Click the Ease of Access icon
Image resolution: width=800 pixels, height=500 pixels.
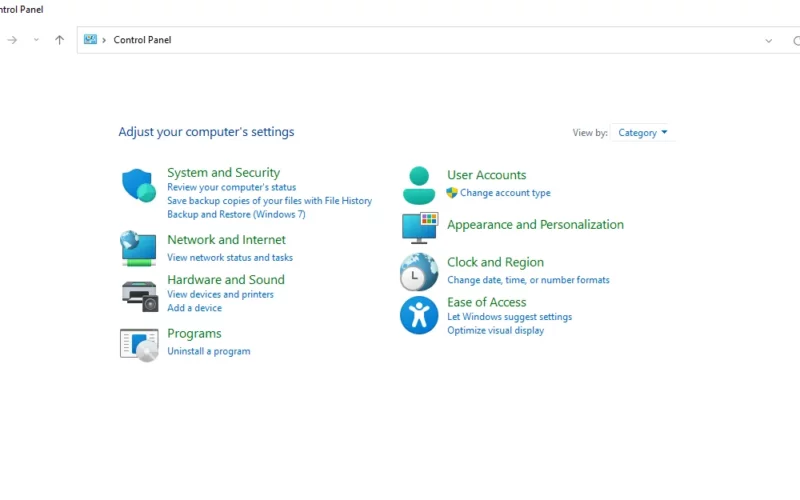pos(419,315)
